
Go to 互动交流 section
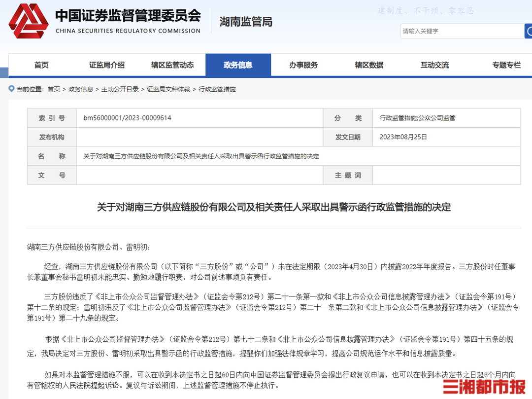(x=434, y=65)
